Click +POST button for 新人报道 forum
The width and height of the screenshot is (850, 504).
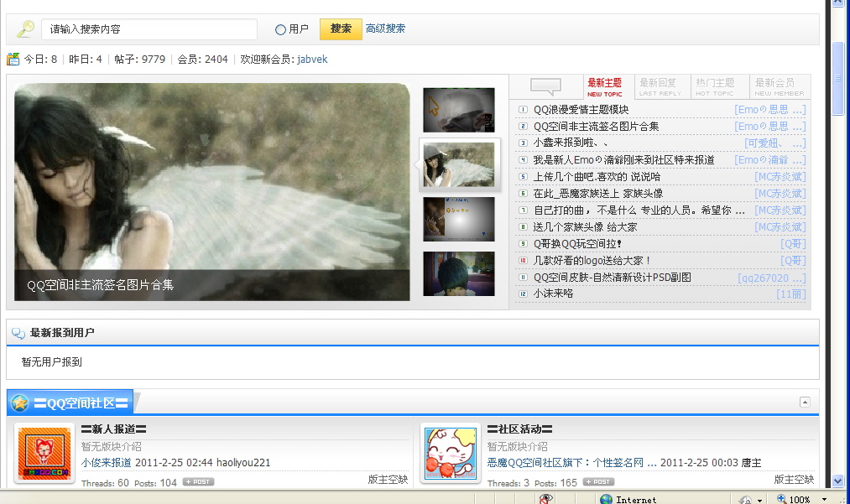click(198, 482)
